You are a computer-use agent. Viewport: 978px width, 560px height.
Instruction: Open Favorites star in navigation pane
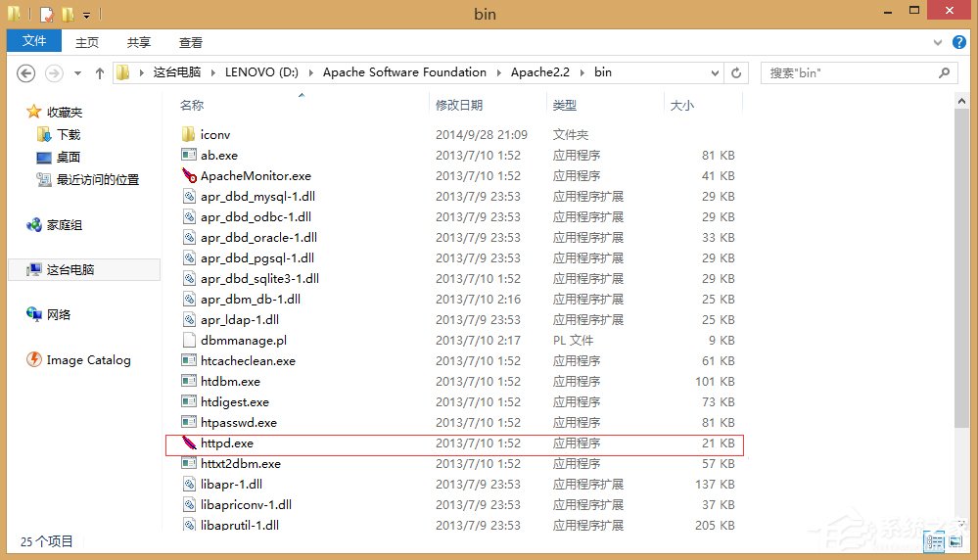pyautogui.click(x=33, y=112)
